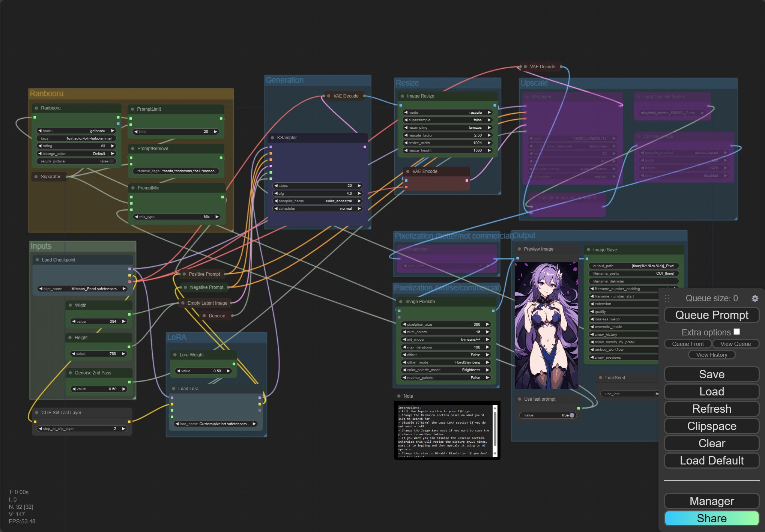Open the queue settings gear icon
The height and width of the screenshot is (532, 765).
755,298
